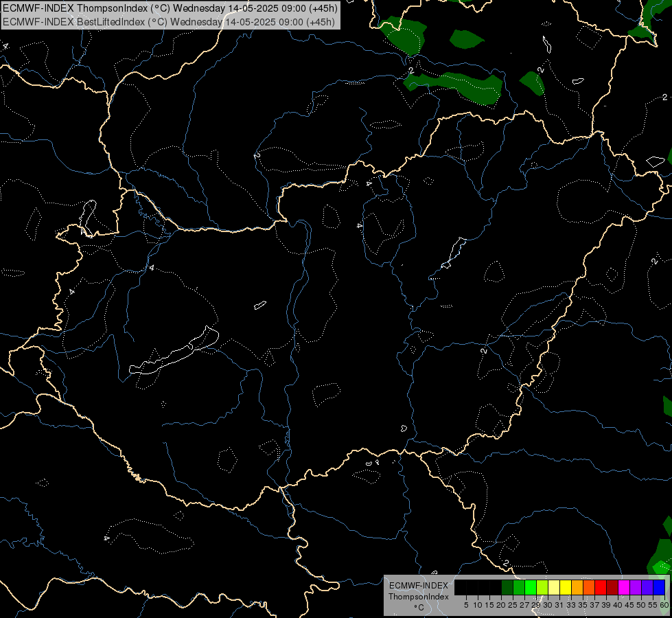
Task: Pick the bright green 27–29 legend swatch
Action: click(531, 587)
